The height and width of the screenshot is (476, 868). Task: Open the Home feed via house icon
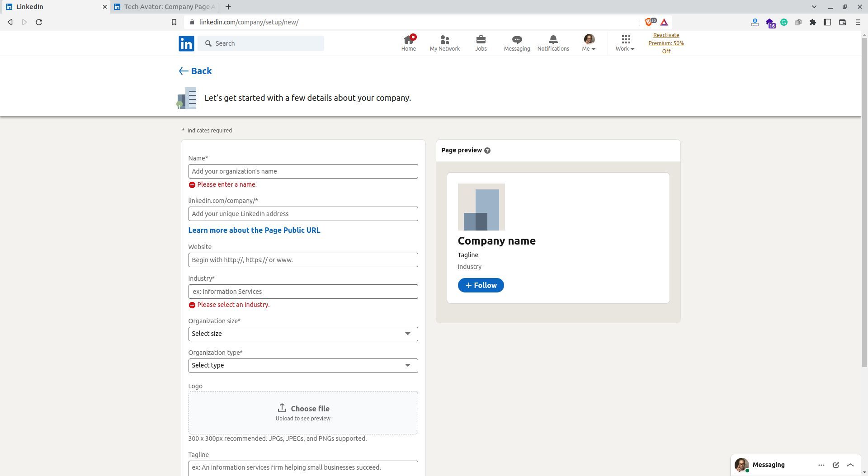(408, 40)
